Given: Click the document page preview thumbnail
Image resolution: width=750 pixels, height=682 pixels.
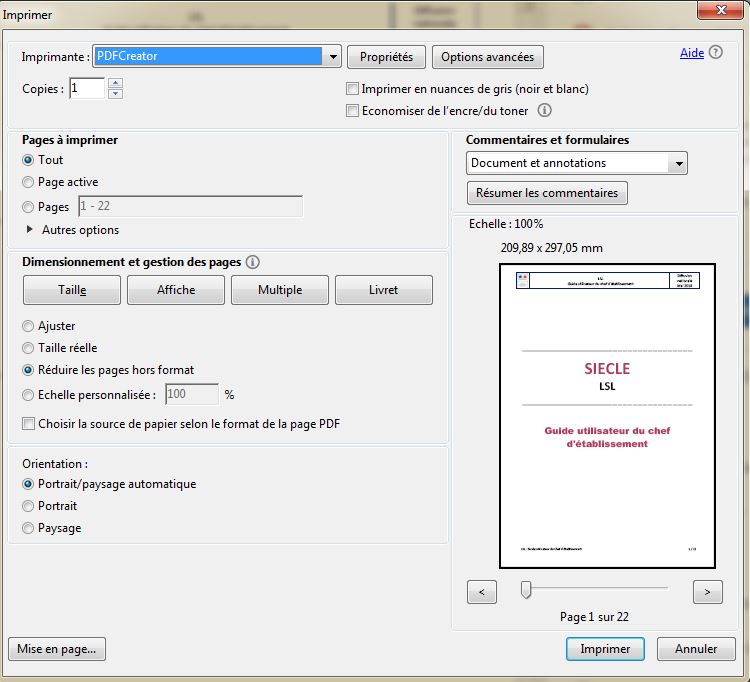Looking at the screenshot, I should [607, 415].
